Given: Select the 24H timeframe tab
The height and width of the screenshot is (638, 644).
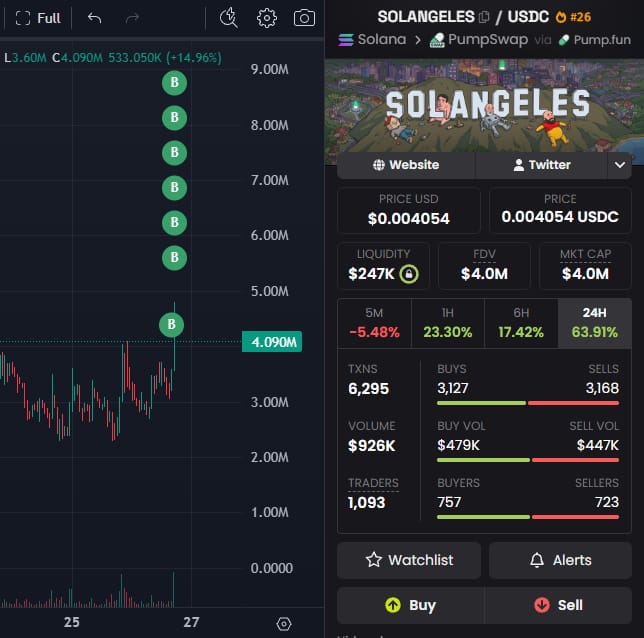Looking at the screenshot, I should [594, 323].
